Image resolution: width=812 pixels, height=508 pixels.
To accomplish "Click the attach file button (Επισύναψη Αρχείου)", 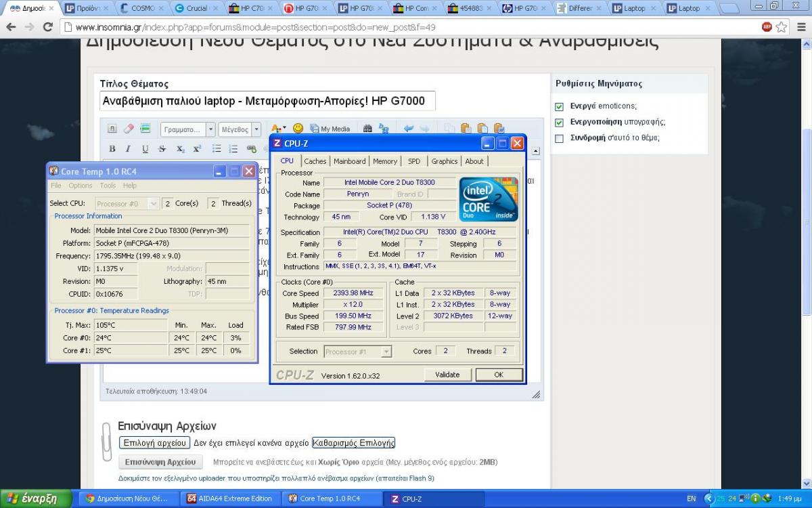I will point(160,462).
